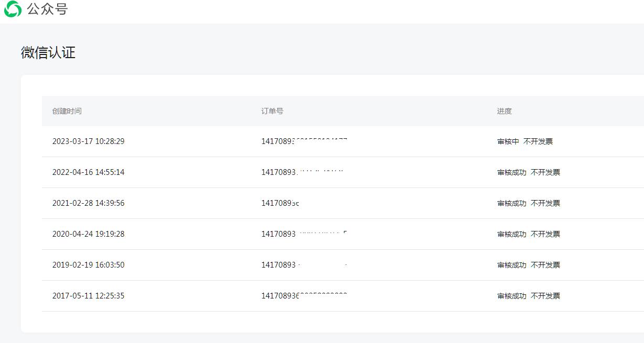644x343 pixels.
Task: Click the 审核中 status in 2023 row
Action: 508,141
